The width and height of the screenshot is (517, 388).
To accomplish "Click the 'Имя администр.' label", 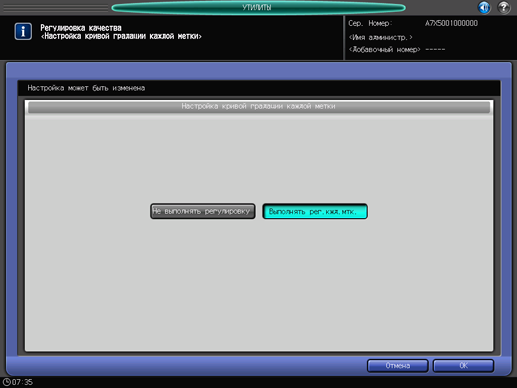I will pos(380,37).
